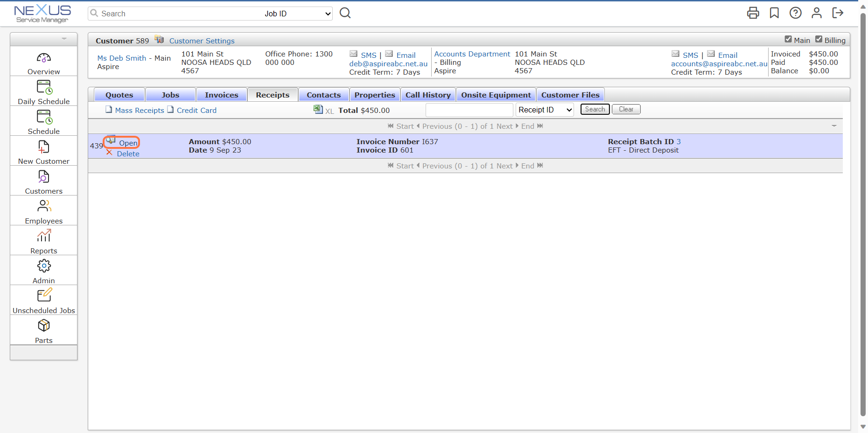This screenshot has width=868, height=433.
Task: Switch to the Call History tab
Action: pos(428,95)
